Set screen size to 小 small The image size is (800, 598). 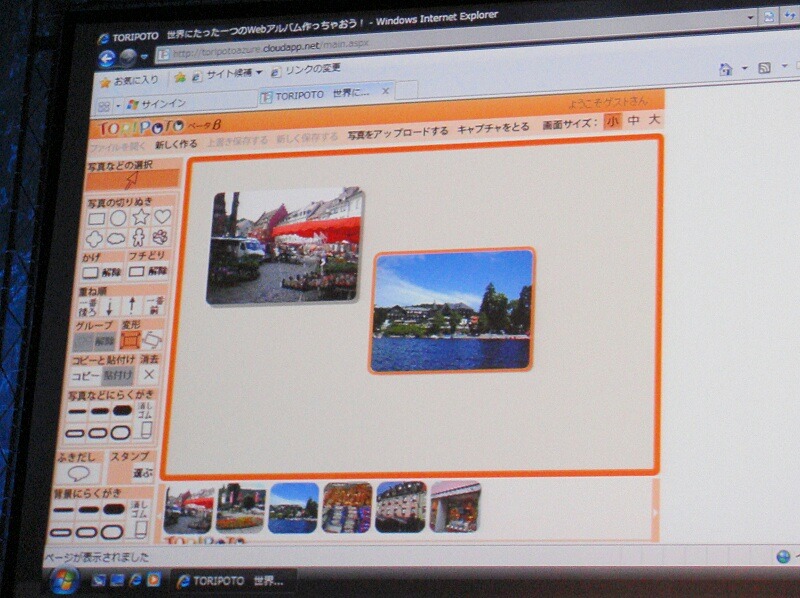point(612,121)
